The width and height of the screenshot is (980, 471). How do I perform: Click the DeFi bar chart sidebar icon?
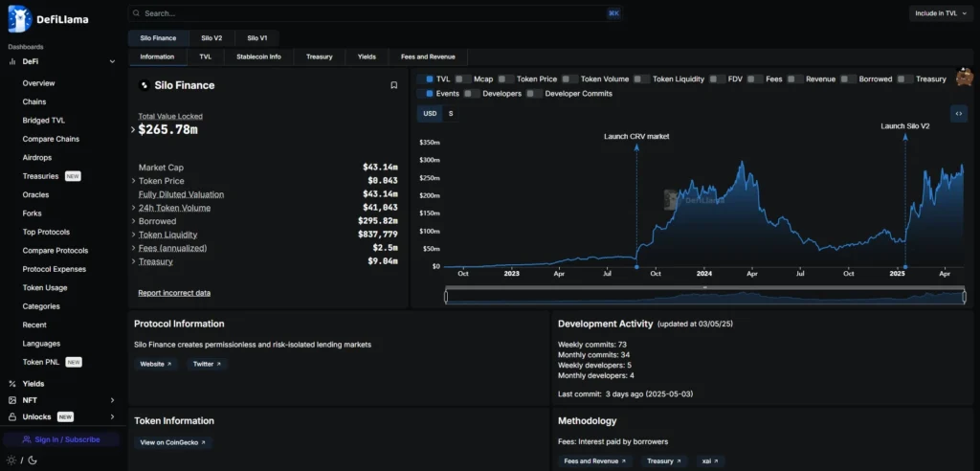click(11, 61)
